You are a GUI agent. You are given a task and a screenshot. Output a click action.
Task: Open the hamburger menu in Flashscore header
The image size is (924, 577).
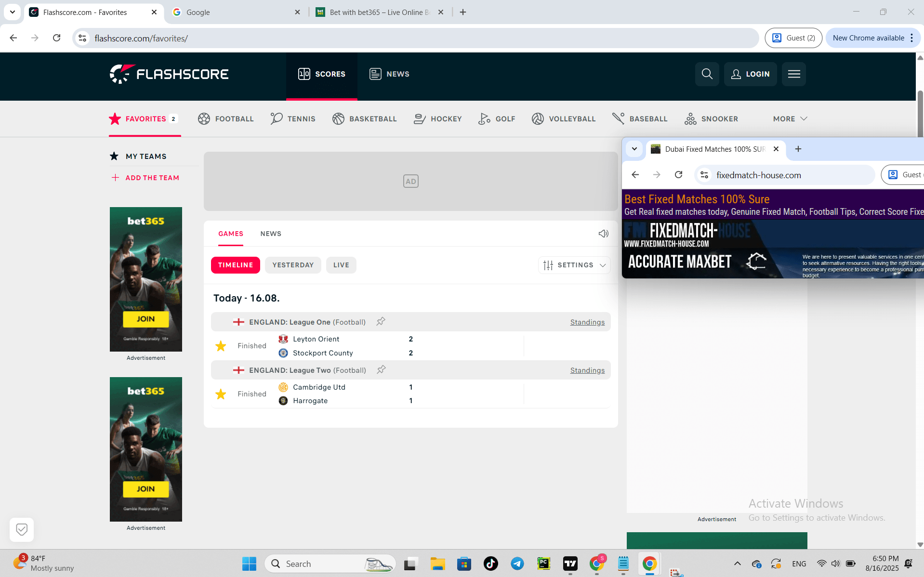(x=793, y=74)
